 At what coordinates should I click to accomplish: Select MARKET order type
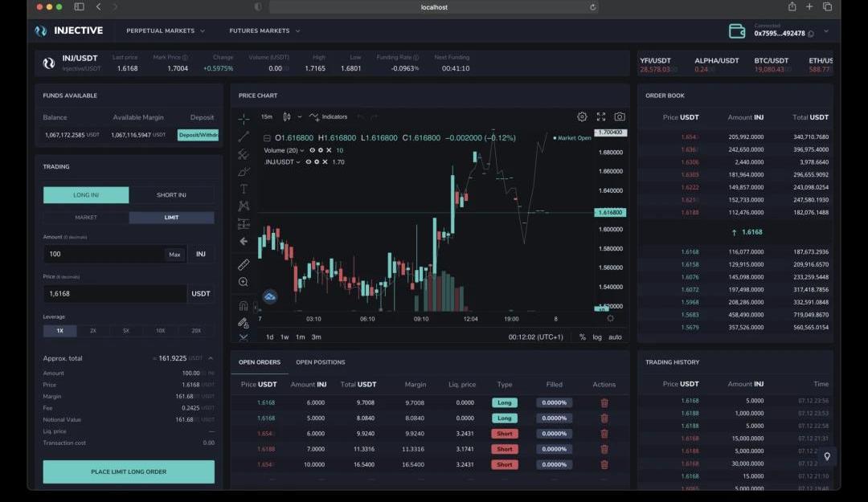coord(86,218)
